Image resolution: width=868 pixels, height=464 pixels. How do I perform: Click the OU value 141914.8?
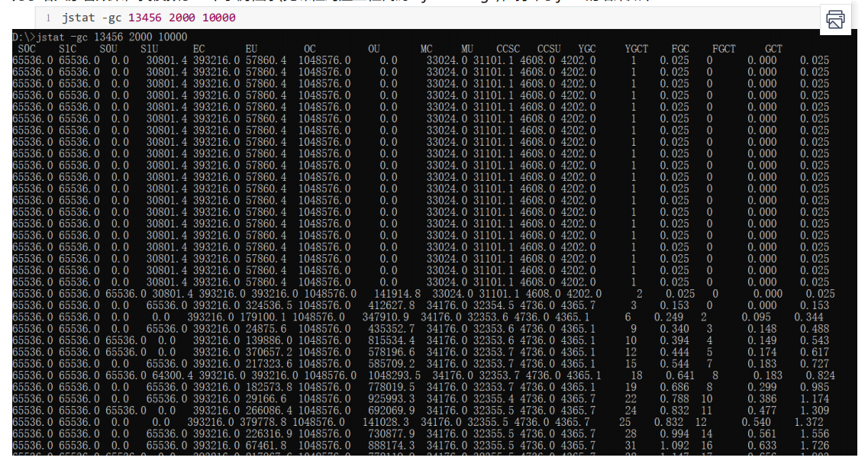(398, 294)
